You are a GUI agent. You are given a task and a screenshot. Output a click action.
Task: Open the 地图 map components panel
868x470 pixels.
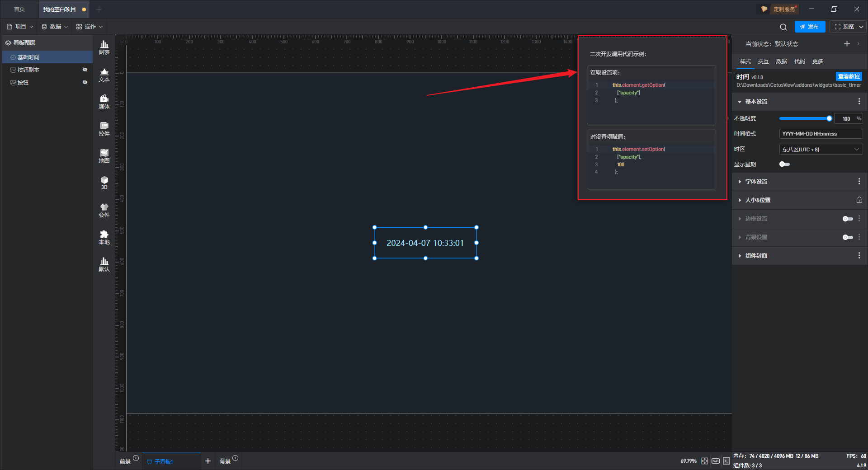pos(104,156)
